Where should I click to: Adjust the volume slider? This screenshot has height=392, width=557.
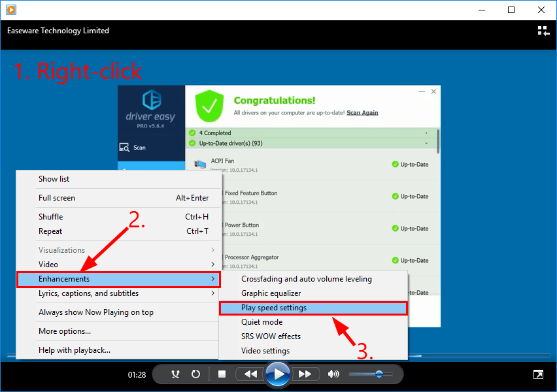(371, 374)
